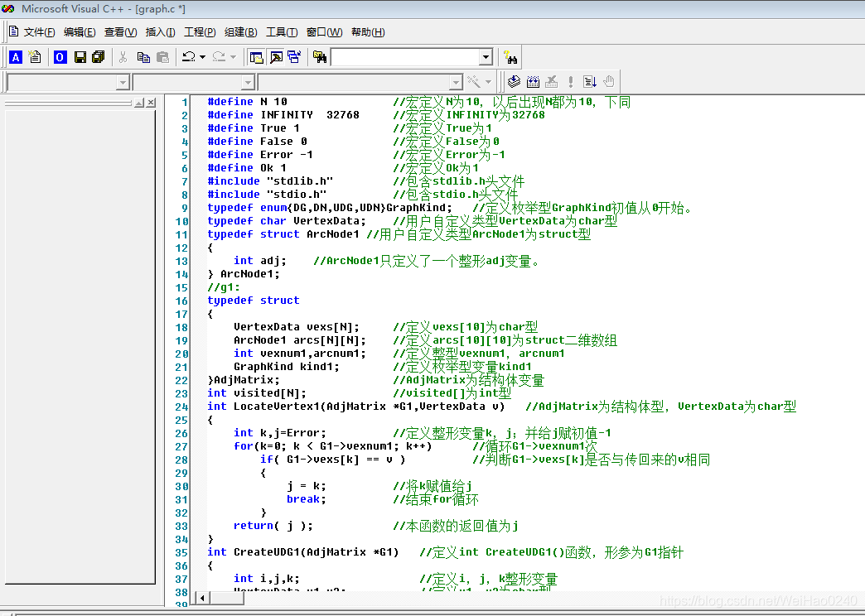Close the workspace panel with X button
This screenshot has height=616, width=865.
pos(151,103)
